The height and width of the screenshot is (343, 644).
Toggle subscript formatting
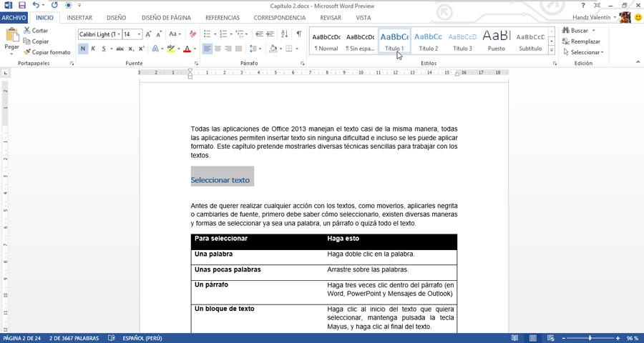pyautogui.click(x=131, y=49)
